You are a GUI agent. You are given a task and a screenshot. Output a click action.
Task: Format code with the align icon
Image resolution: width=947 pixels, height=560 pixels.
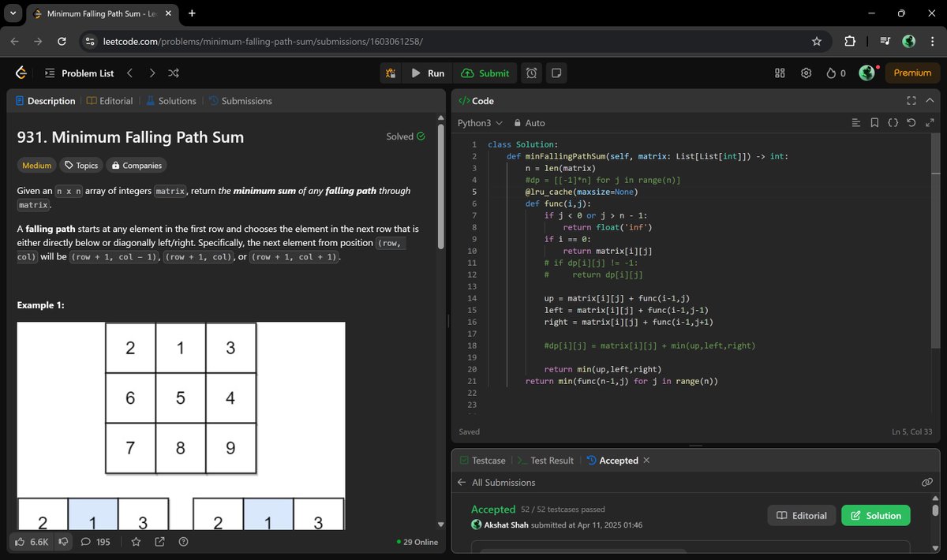856,123
